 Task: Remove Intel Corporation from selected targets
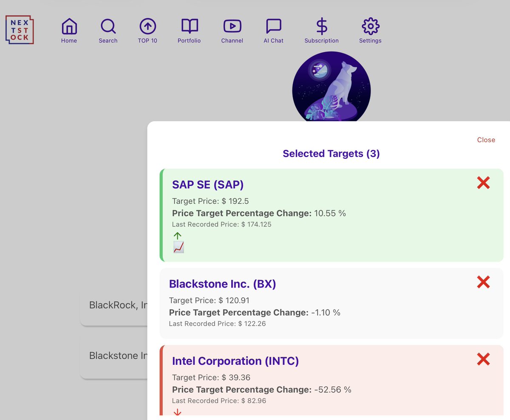click(x=483, y=359)
